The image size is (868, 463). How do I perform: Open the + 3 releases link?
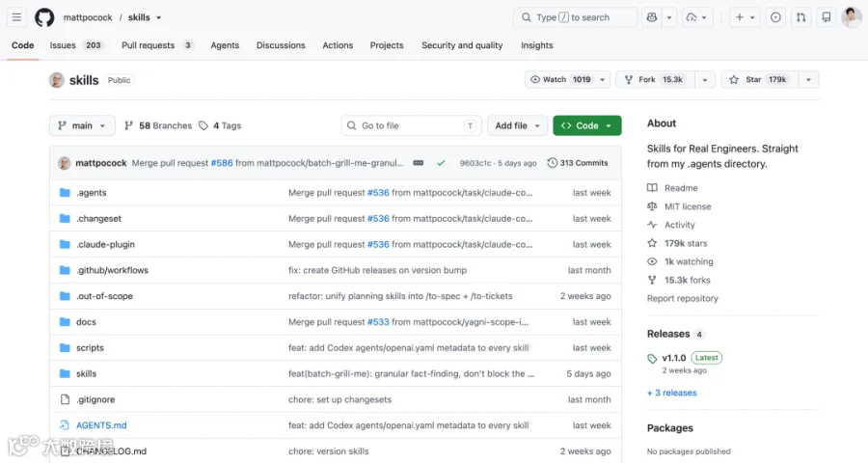pyautogui.click(x=672, y=393)
